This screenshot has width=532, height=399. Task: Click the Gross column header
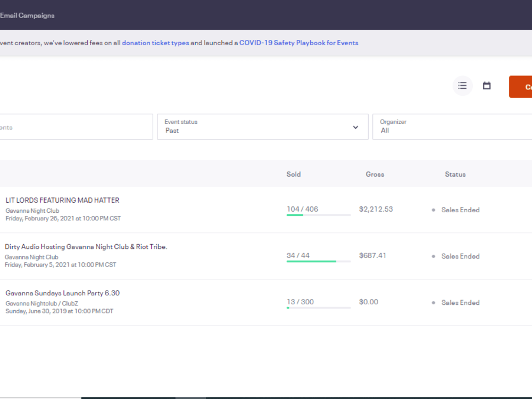[x=375, y=174]
